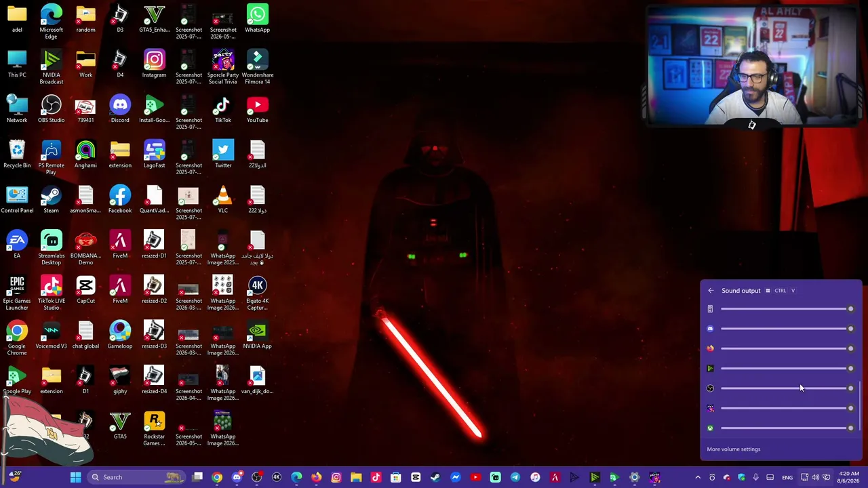Mute OBS Studio in the Sound output mixer
The width and height of the screenshot is (868, 488).
(710, 388)
